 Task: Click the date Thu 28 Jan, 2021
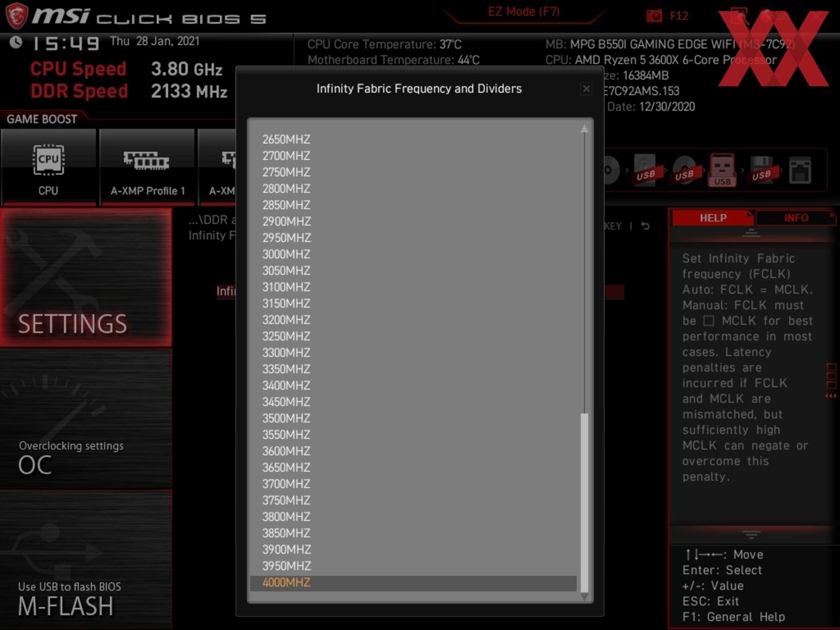coord(154,41)
